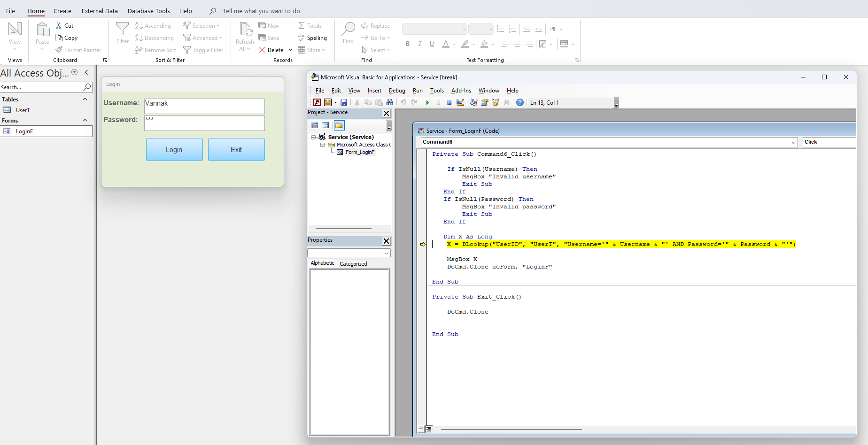
Task: Open the UserT table in navigation pane
Action: point(46,110)
